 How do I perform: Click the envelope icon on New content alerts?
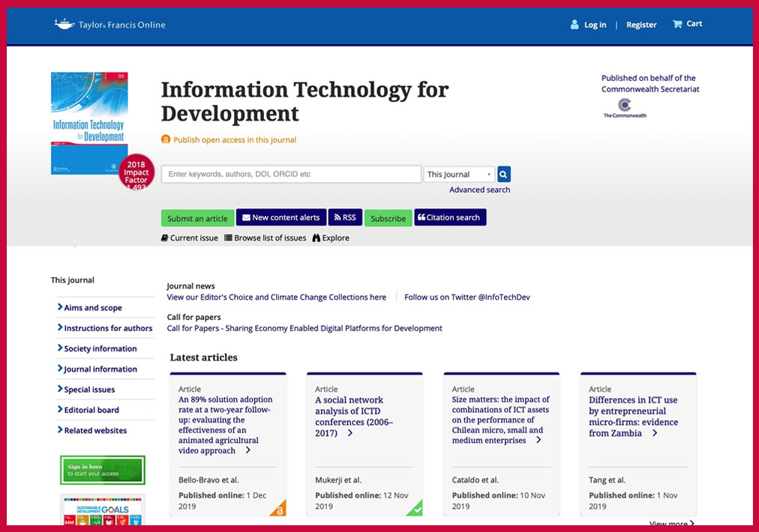point(246,217)
